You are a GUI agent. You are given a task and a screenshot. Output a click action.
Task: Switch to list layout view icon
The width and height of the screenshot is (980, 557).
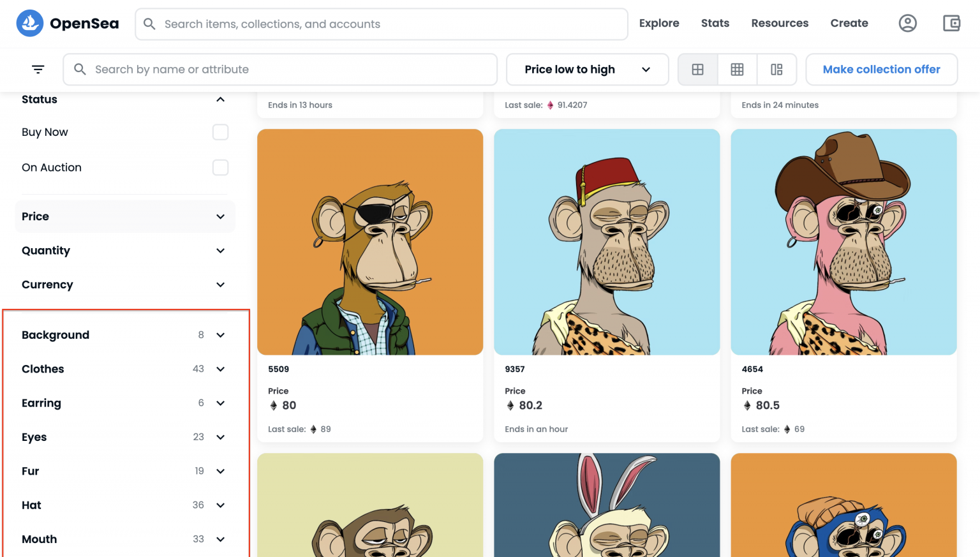coord(776,69)
